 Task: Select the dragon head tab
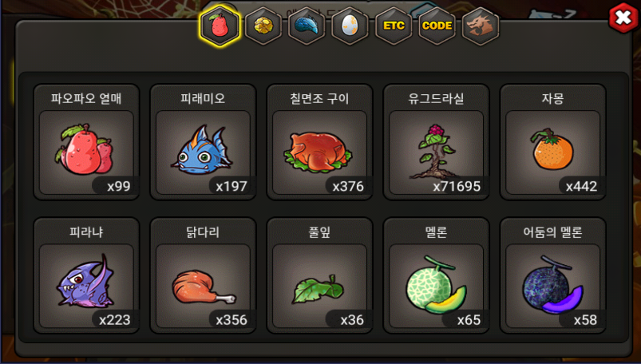pyautogui.click(x=481, y=26)
